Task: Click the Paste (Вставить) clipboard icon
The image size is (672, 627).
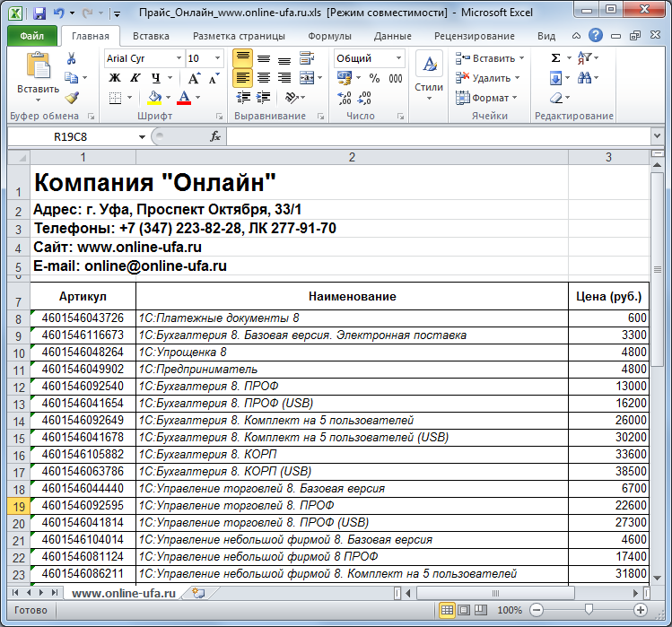Action: pos(39,65)
